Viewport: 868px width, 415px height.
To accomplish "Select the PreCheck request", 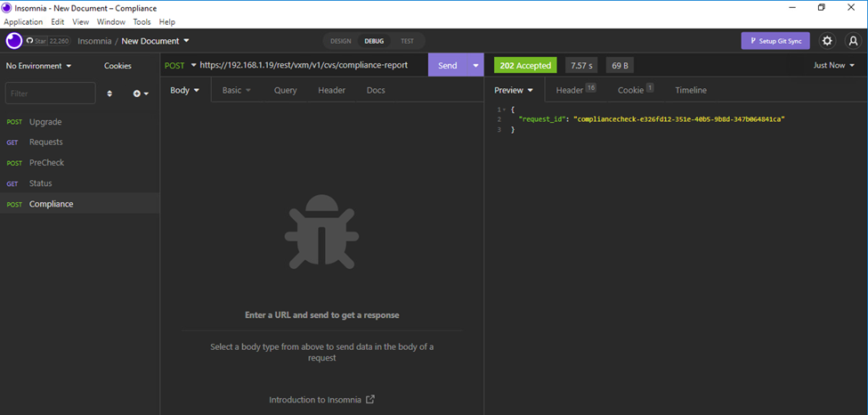I will (46, 163).
